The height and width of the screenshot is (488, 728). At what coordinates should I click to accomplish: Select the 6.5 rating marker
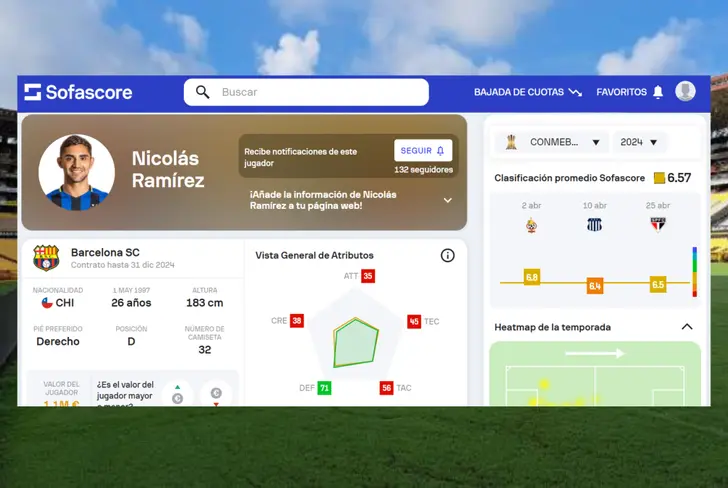point(658,284)
